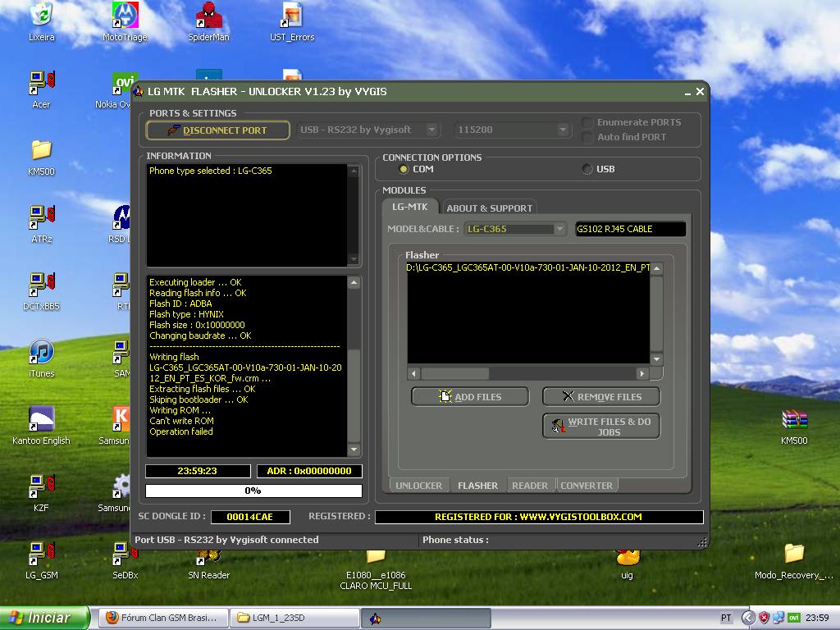Open UNLOCKER tab
Screen dimensions: 840x630
click(419, 486)
